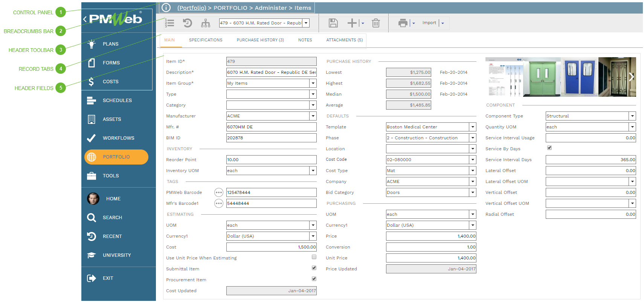Collapse sidebar with arrow beside PMWeb logo
The width and height of the screenshot is (644, 302).
tap(85, 19)
